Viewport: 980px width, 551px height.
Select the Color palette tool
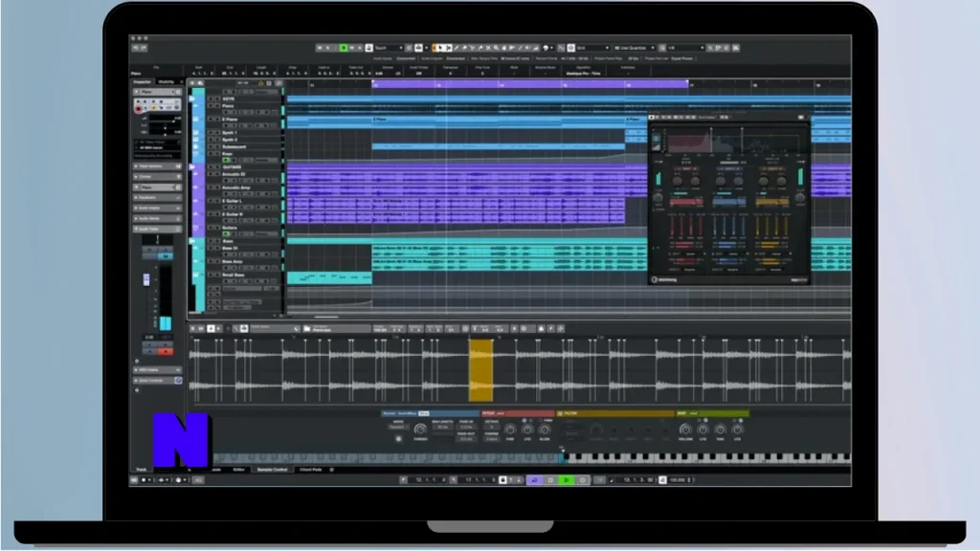click(x=546, y=48)
